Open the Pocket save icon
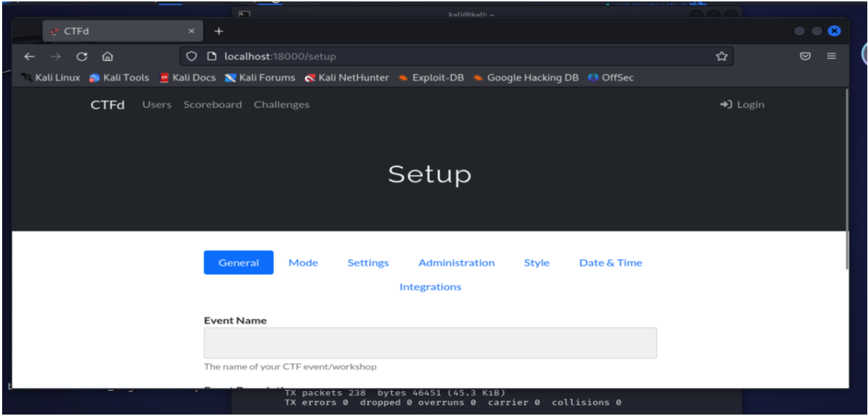 point(805,57)
